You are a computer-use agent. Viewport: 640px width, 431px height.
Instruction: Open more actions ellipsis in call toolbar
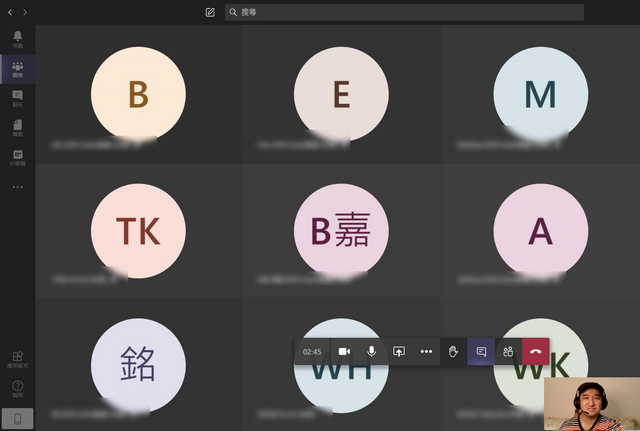(426, 352)
